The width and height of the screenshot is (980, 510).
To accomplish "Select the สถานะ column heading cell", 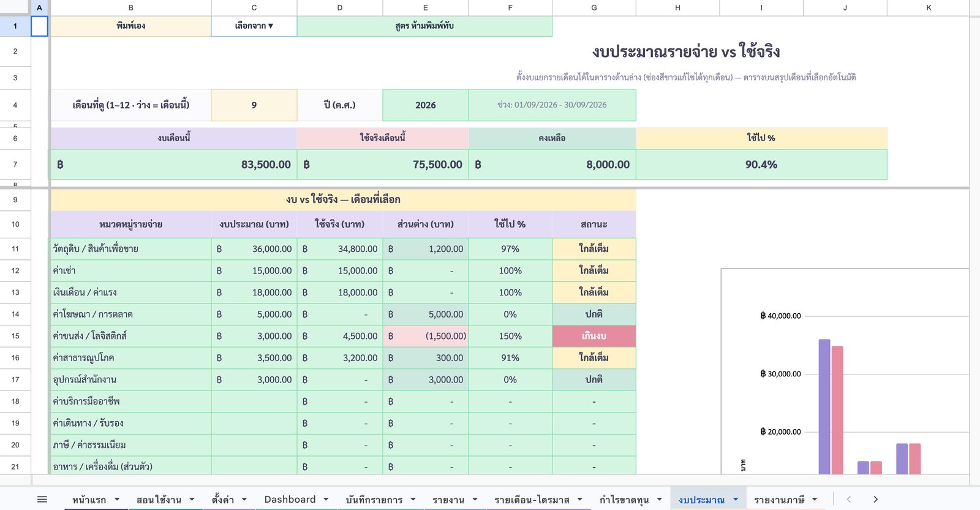I will coord(594,224).
